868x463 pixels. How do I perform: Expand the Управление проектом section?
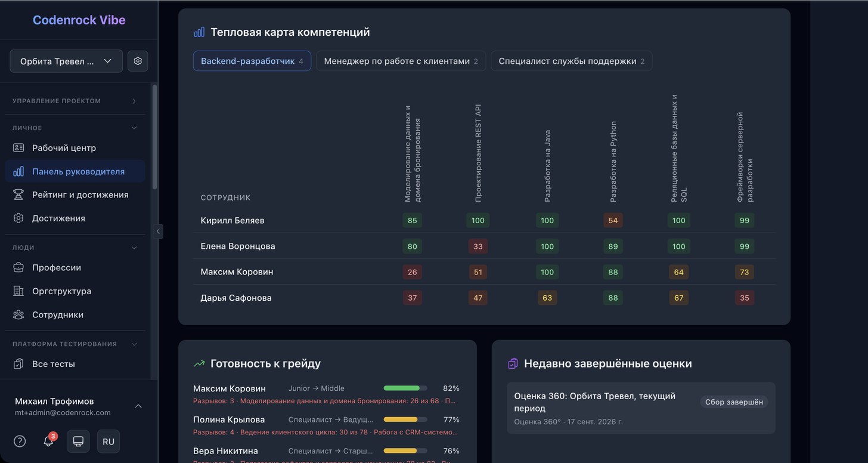[75, 101]
